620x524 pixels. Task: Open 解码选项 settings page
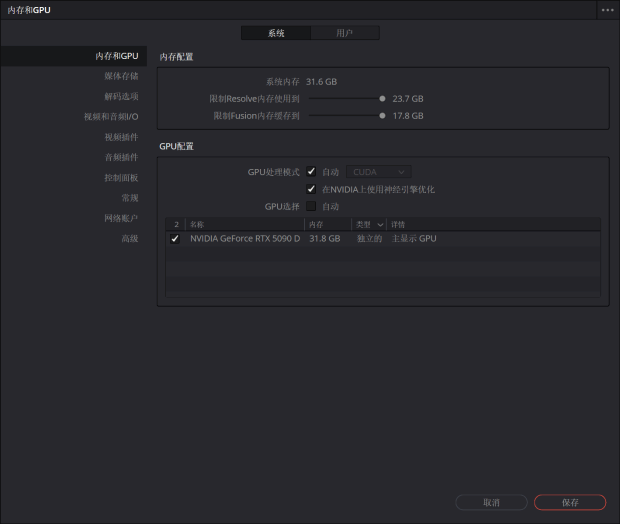pyautogui.click(x=121, y=96)
